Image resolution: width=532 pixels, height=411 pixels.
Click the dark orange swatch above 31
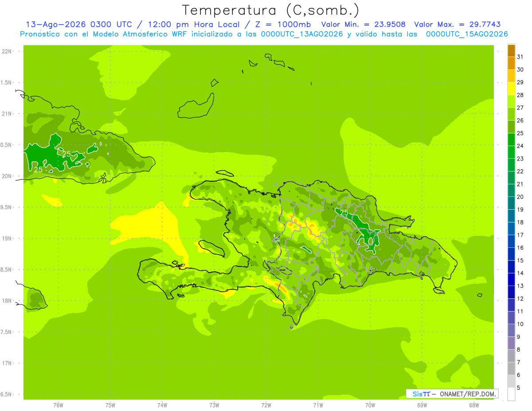click(x=511, y=51)
